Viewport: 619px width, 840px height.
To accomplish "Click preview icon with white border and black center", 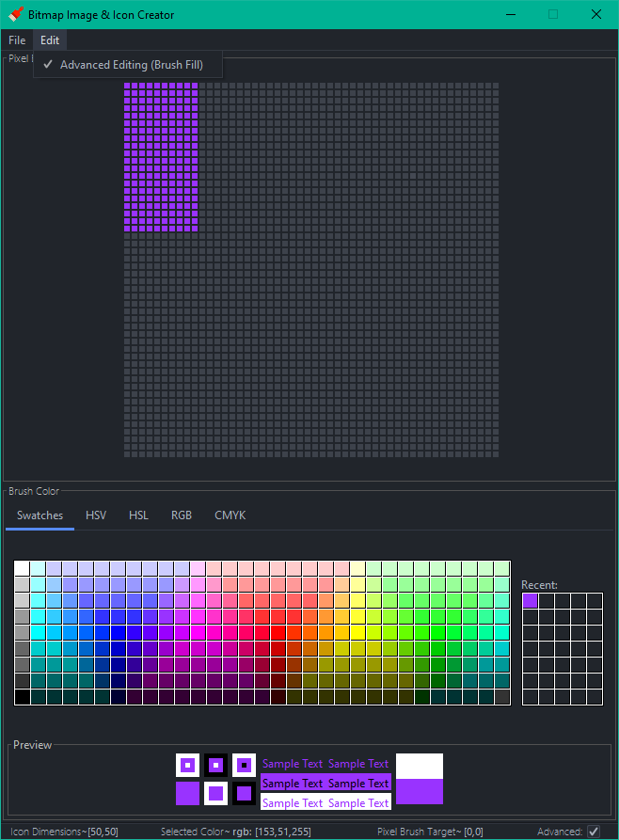I will coord(244,765).
